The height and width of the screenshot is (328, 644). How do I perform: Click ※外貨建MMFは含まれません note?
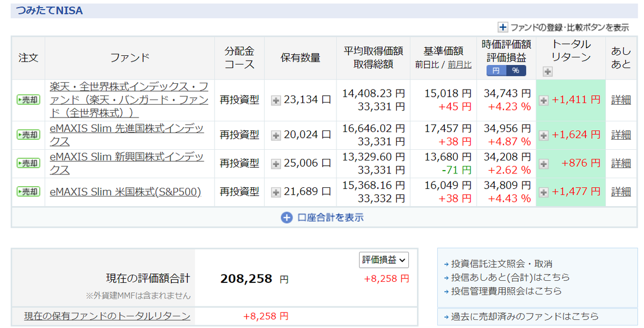click(x=138, y=296)
